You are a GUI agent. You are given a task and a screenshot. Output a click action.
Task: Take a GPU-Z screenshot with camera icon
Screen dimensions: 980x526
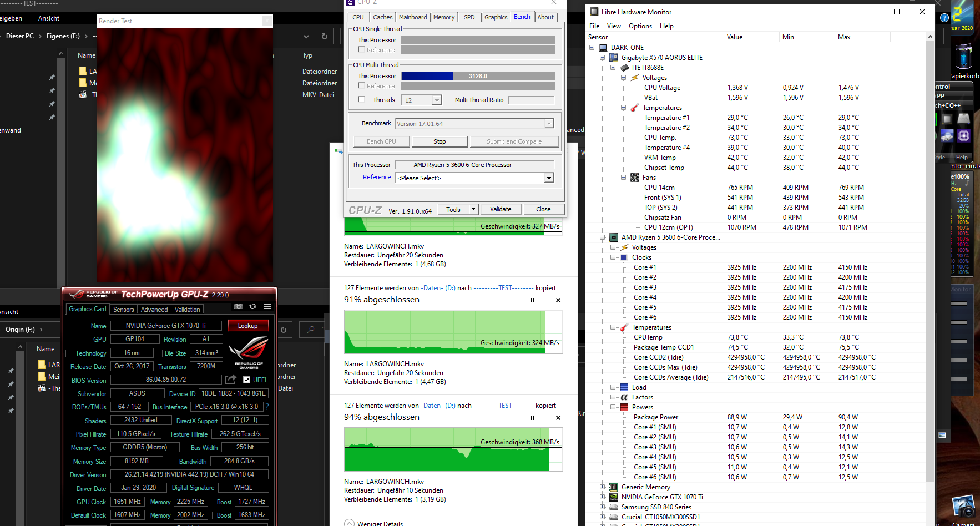239,306
